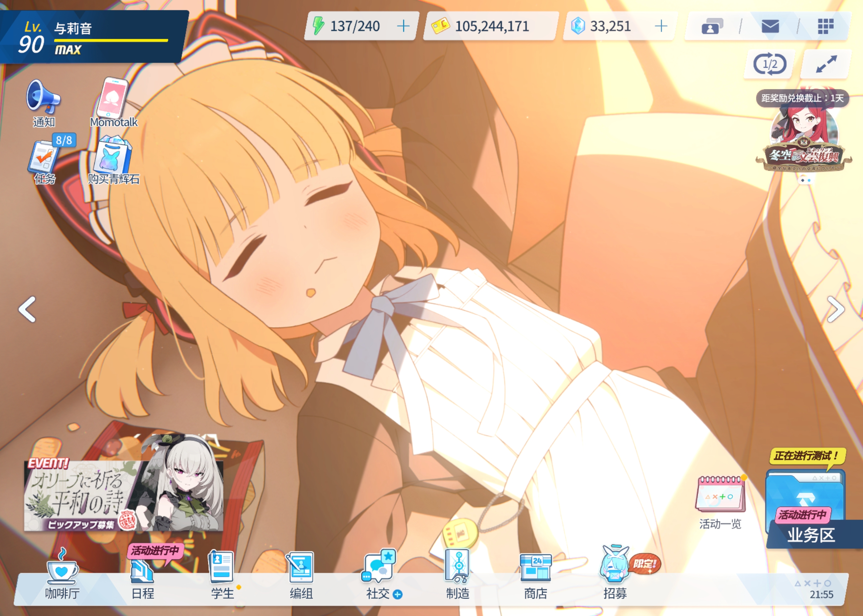Click the left chevron arrow
Viewport: 863px width, 616px height.
point(27,309)
